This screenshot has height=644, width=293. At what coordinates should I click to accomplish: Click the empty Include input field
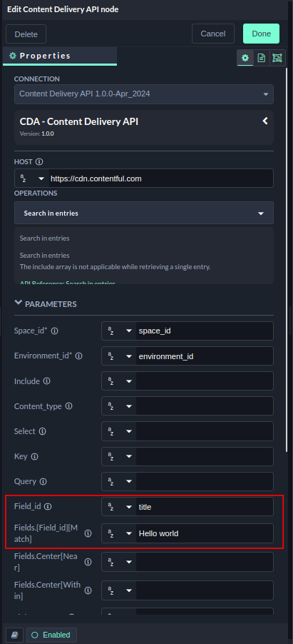[x=205, y=381]
